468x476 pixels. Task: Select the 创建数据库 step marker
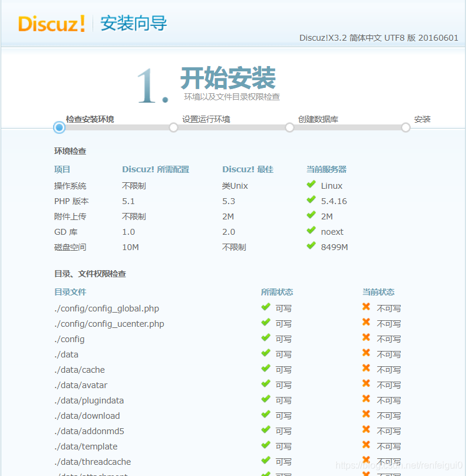(x=289, y=127)
